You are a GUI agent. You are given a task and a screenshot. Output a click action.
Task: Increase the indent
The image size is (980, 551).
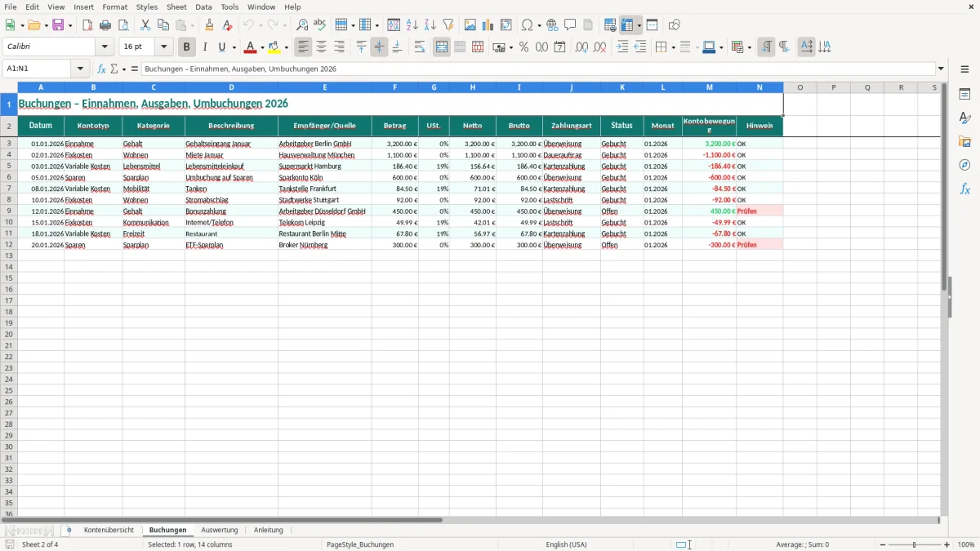[x=622, y=47]
